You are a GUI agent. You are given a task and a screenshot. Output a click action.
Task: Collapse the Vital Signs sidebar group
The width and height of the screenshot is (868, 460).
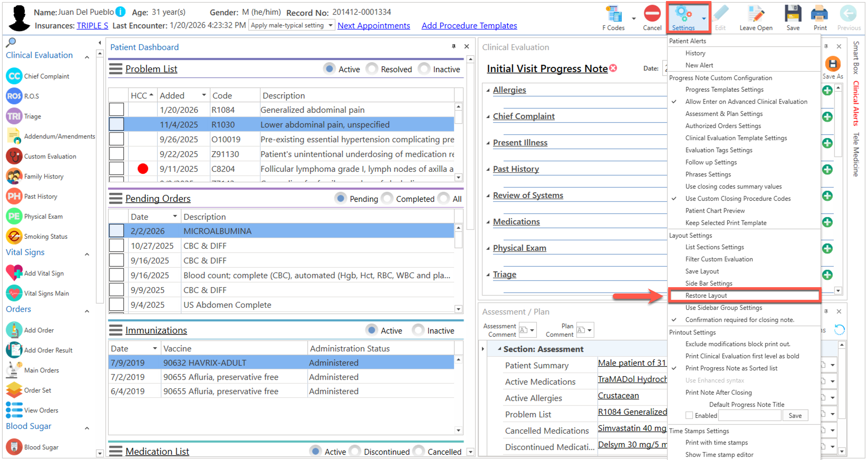coord(87,254)
